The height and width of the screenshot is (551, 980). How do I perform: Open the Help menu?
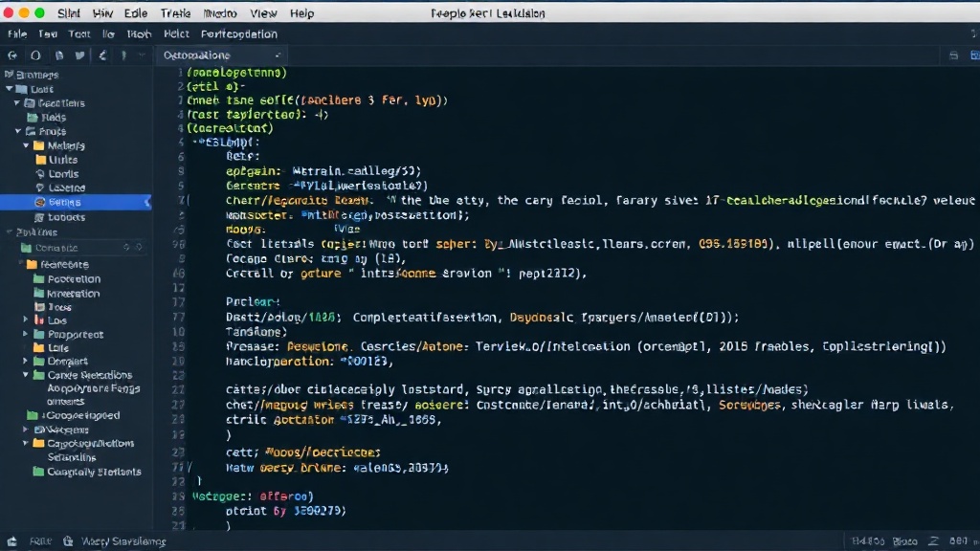301,13
